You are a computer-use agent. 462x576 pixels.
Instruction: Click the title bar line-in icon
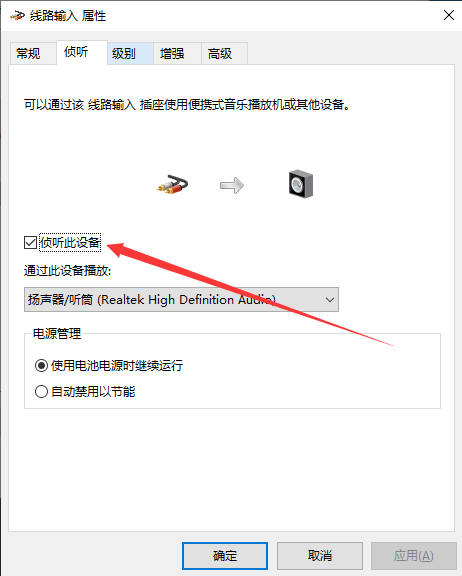pyautogui.click(x=17, y=16)
